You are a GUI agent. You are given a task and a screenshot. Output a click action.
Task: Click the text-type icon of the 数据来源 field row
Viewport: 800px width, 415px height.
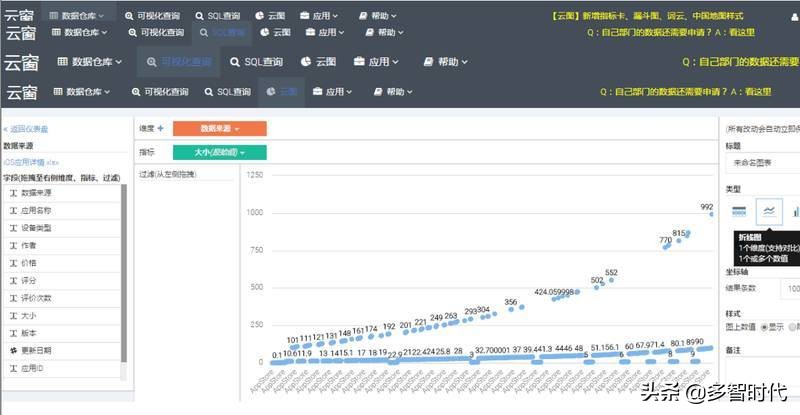click(x=14, y=193)
